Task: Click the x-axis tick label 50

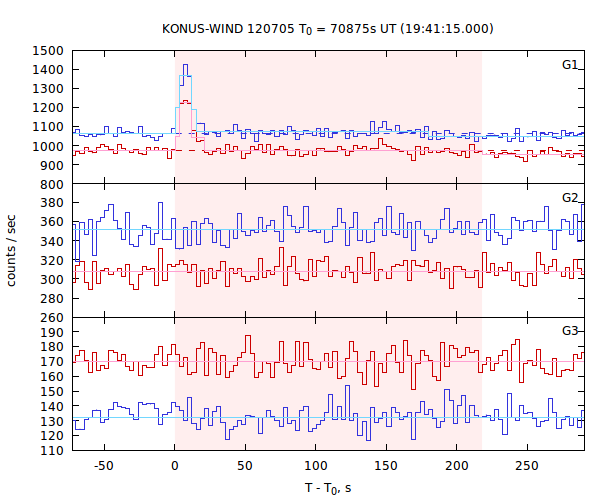Action: tap(245, 466)
